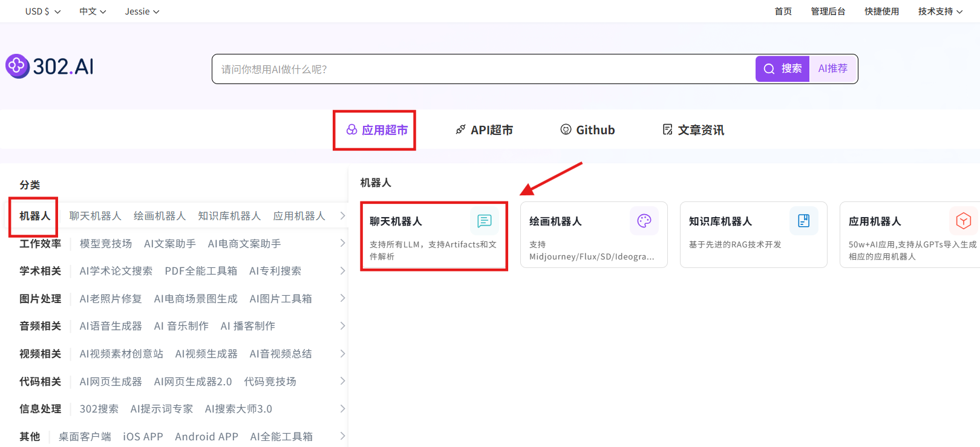Select the 信息处理 category
The height and width of the screenshot is (447, 980).
click(40, 409)
